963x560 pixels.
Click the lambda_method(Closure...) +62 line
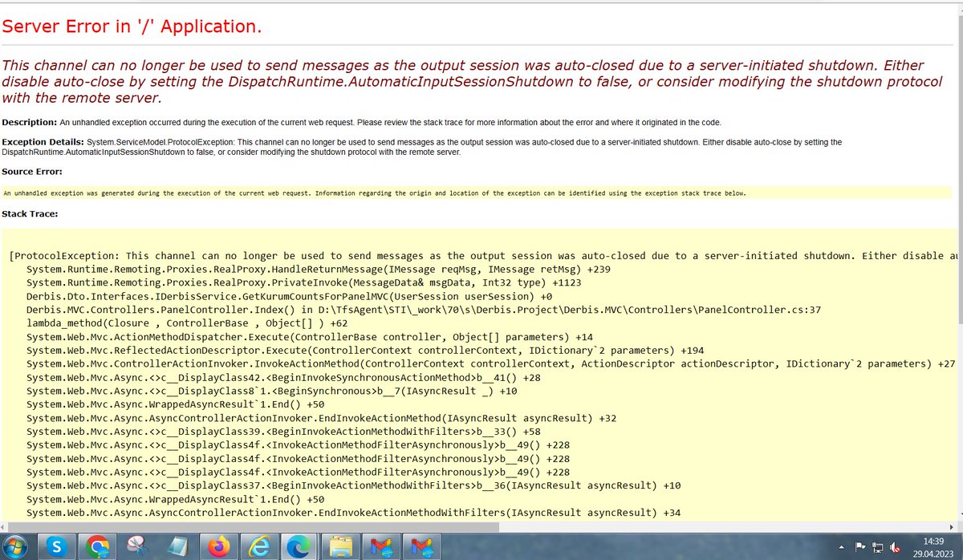click(187, 323)
